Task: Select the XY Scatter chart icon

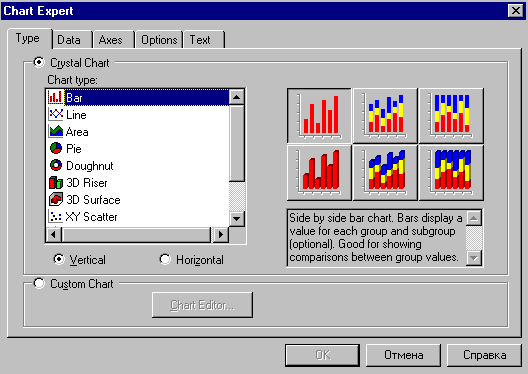Action: (x=56, y=216)
